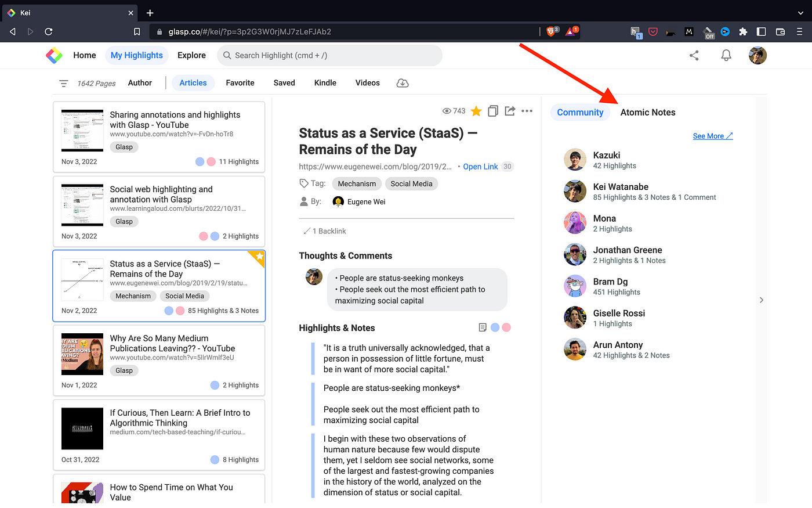Screen dimensions: 812x508
Task: Open a new browser tab
Action: [x=150, y=12]
